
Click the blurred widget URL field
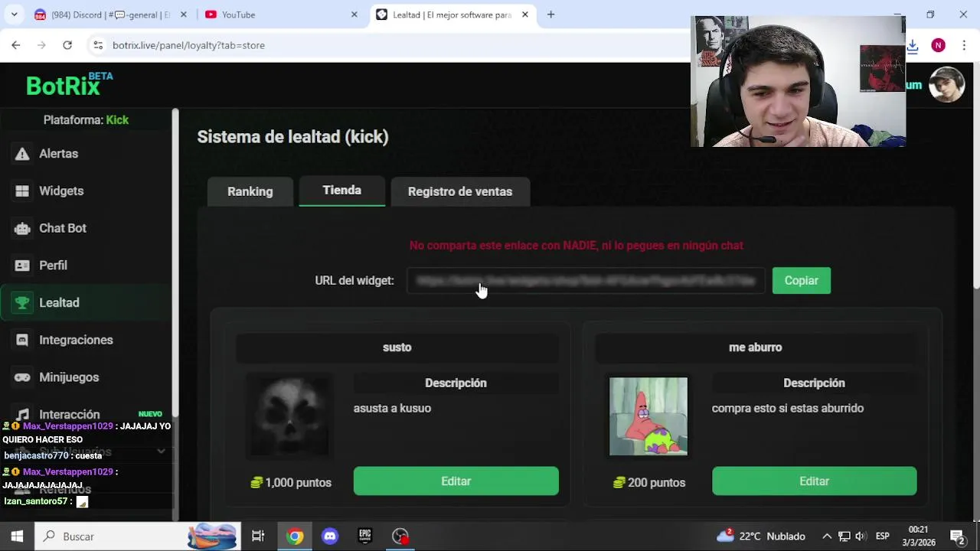pos(586,281)
